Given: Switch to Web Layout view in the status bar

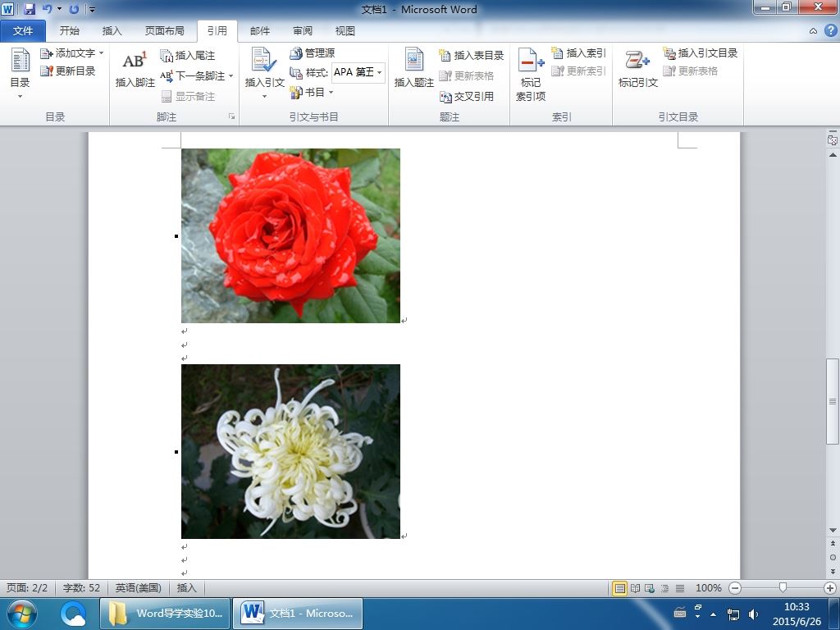Looking at the screenshot, I should [x=650, y=588].
